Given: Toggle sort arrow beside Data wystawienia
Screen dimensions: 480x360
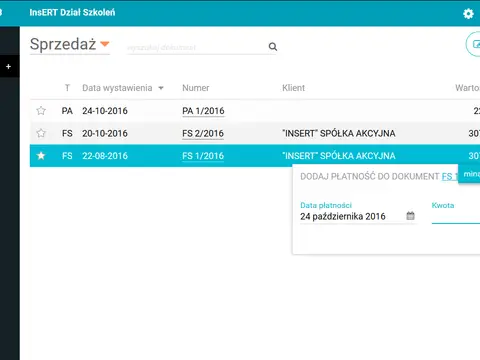Looking at the screenshot, I should click(x=161, y=88).
